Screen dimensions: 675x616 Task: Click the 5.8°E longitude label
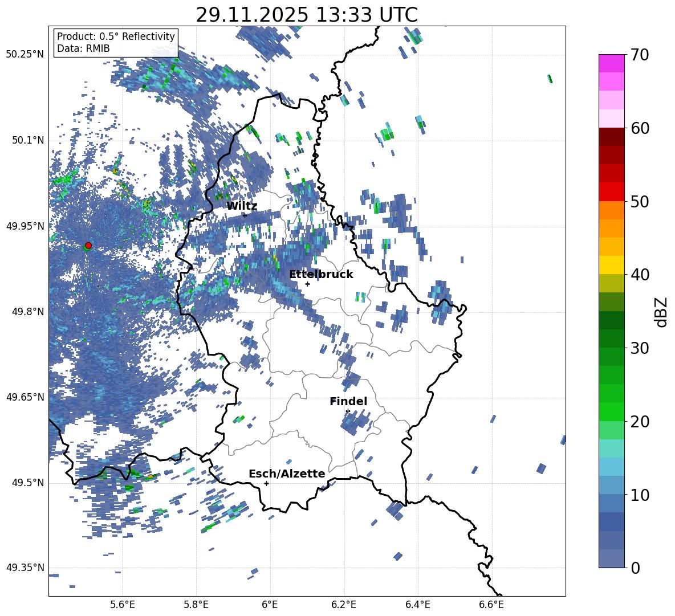pos(196,605)
